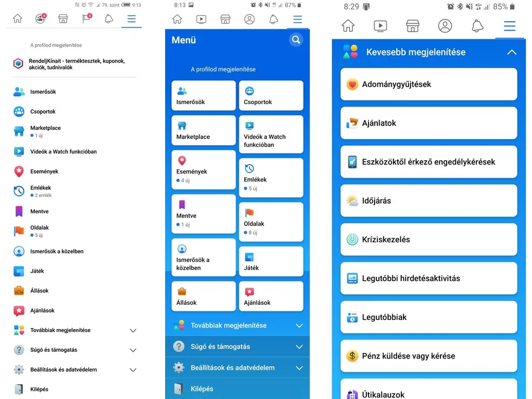Click the weather icon beside Időjárás

coord(352,201)
